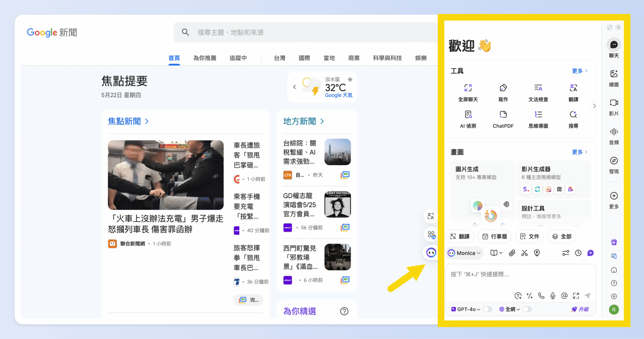Expand 畫圖 section with 更多 link
Viewport: 644px width, 339px height.
(x=580, y=152)
